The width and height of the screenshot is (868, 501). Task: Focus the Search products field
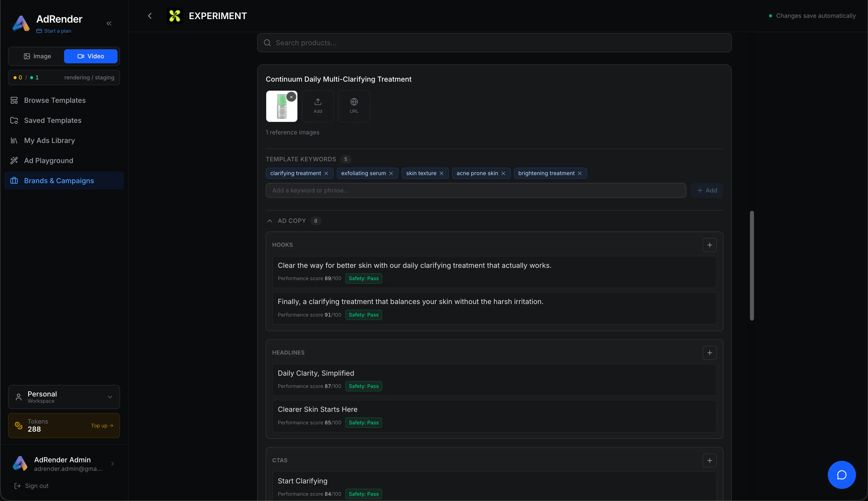tap(494, 43)
